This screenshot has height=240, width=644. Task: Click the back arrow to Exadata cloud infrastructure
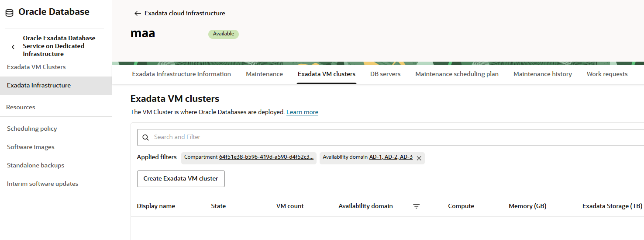point(138,14)
